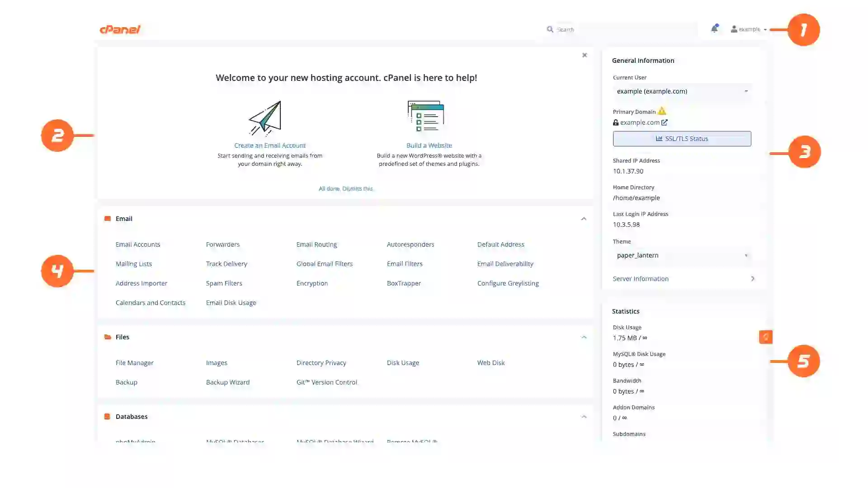Click the Databases section heading

[132, 417]
